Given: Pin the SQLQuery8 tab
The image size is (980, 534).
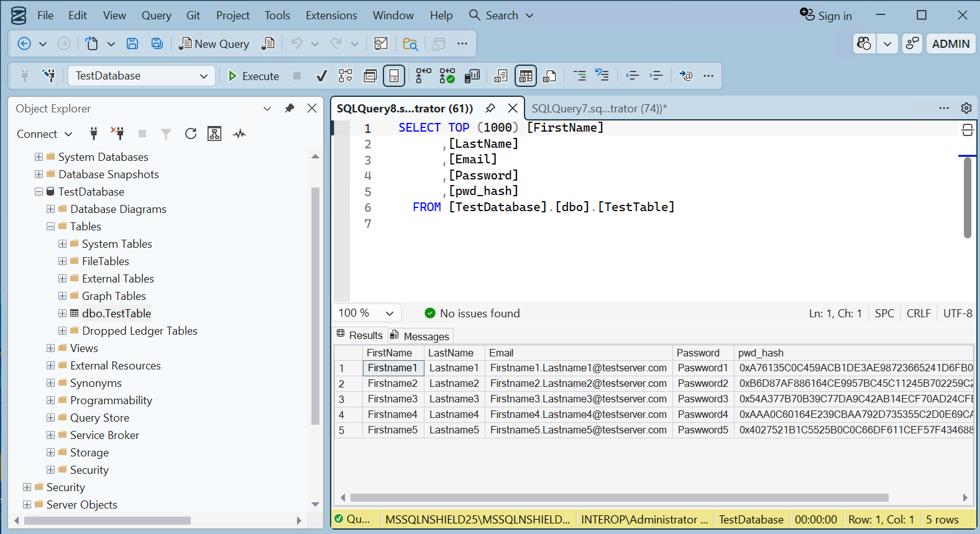Looking at the screenshot, I should tap(490, 108).
